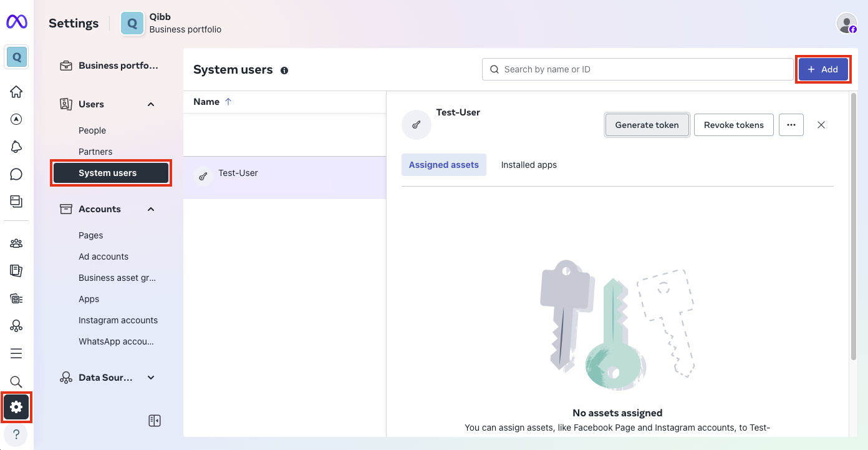
Task: Click the notifications bell icon
Action: coord(16,147)
